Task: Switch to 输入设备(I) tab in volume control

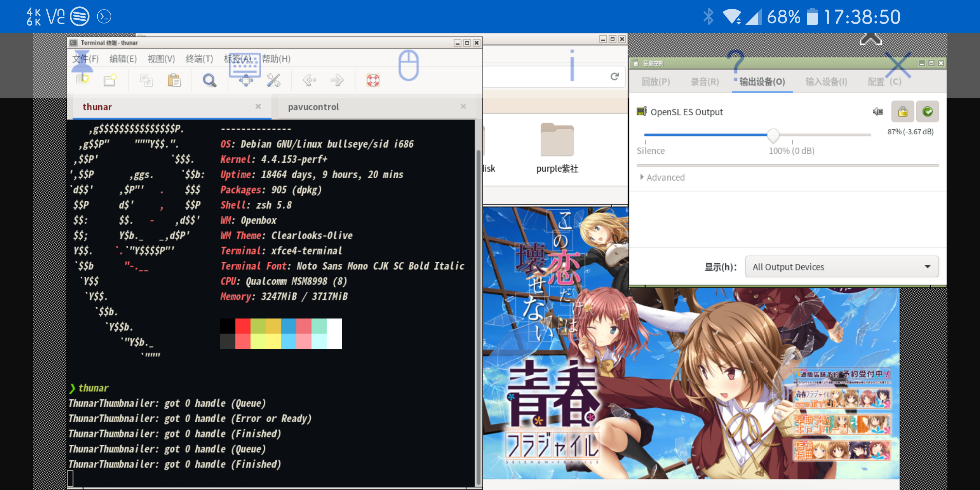Action: [826, 81]
